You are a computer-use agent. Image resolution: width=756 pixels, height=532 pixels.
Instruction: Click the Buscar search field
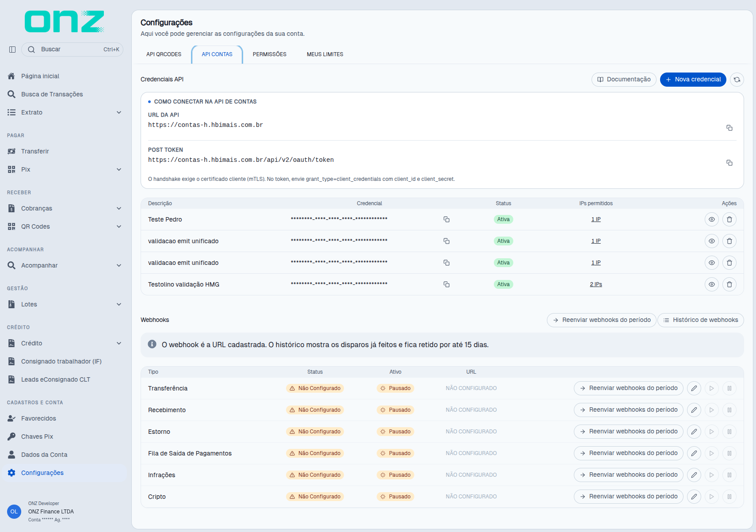[73, 50]
